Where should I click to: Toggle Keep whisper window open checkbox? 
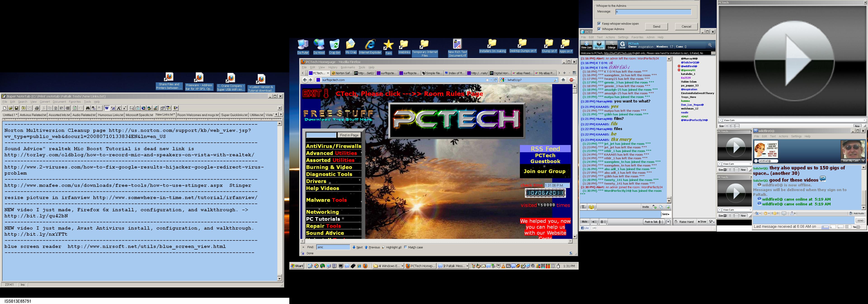tap(599, 24)
